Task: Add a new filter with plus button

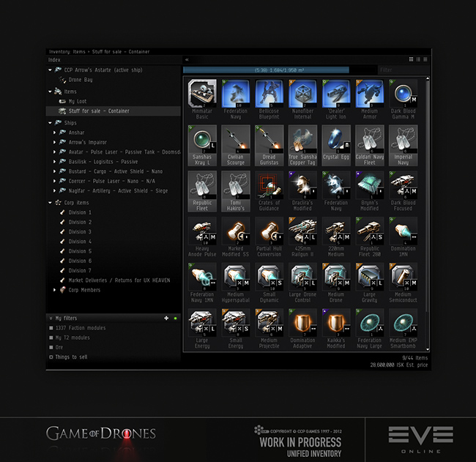Action: [166, 318]
